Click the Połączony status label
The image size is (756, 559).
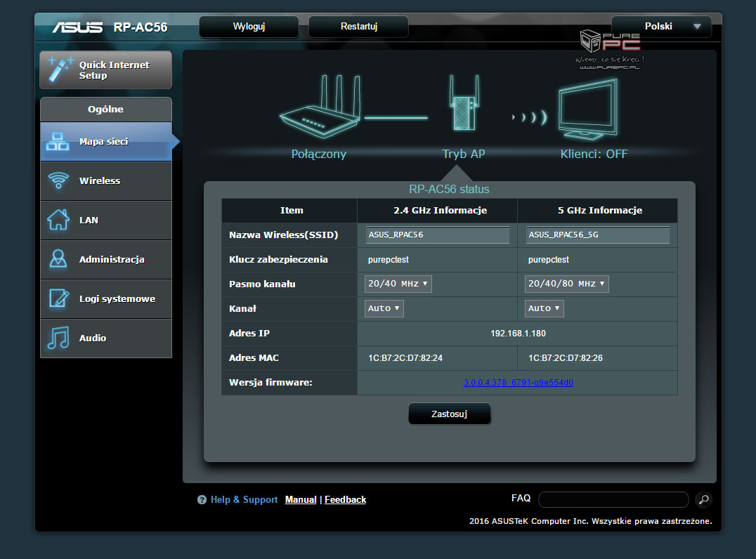click(x=319, y=154)
